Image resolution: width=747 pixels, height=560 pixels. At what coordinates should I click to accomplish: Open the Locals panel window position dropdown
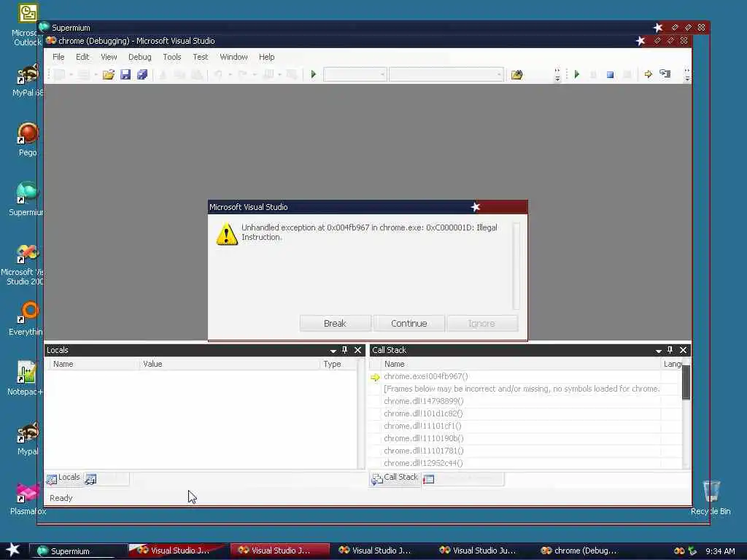(333, 351)
